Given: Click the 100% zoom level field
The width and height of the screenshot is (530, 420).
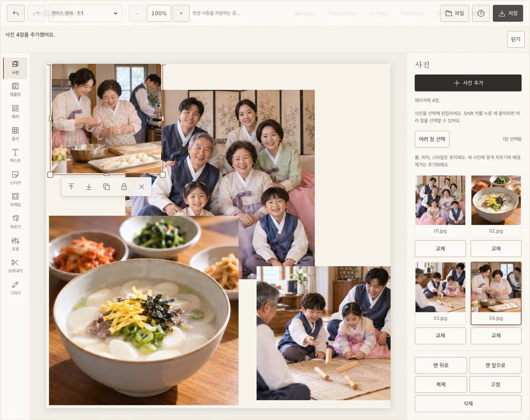Looking at the screenshot, I should [159, 13].
